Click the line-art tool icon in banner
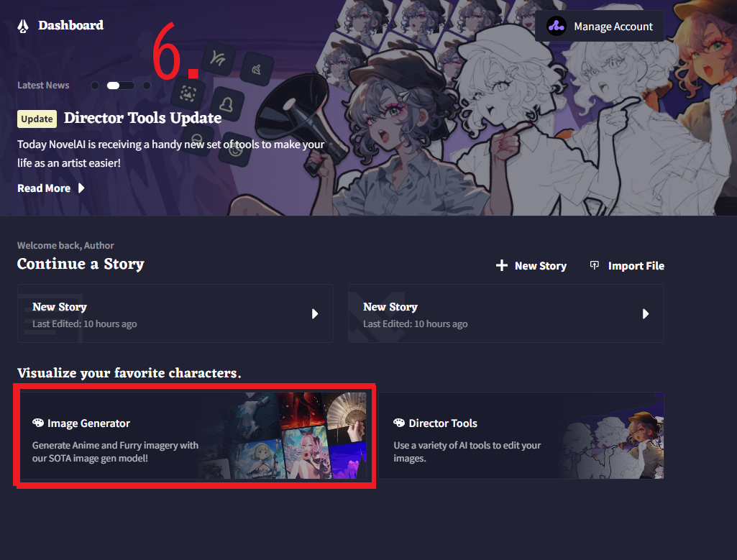This screenshot has width=737, height=560. click(x=218, y=58)
